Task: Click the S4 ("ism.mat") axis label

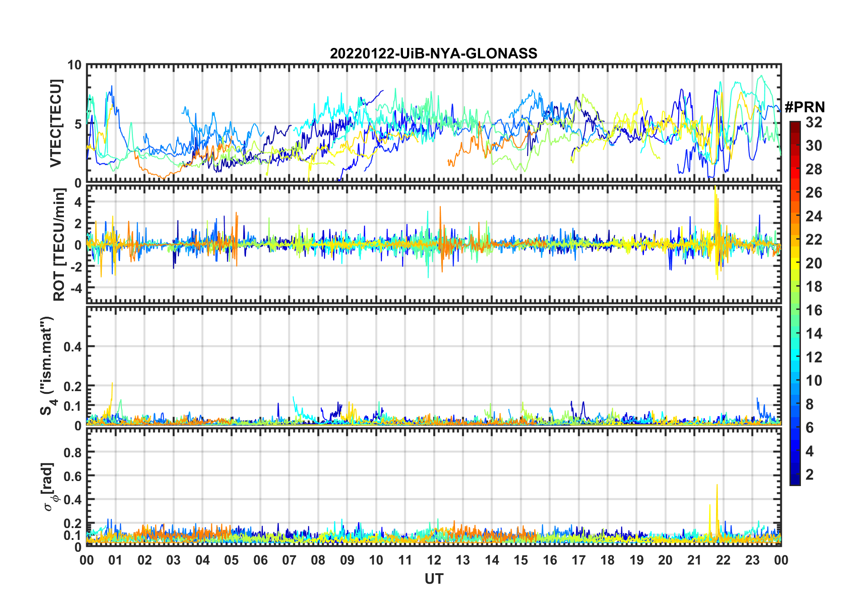Action: click(x=48, y=366)
